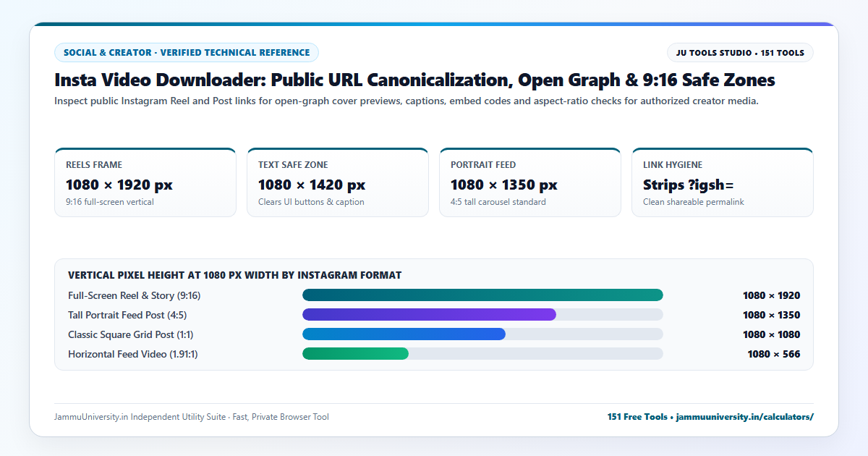The width and height of the screenshot is (868, 456).
Task: Click the 1080 × 1080 chart value
Action: (x=771, y=334)
